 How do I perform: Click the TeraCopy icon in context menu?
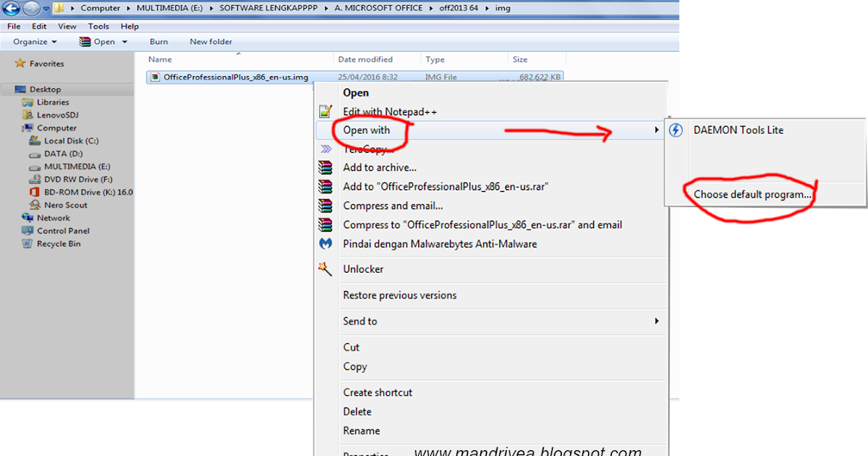pyautogui.click(x=325, y=149)
